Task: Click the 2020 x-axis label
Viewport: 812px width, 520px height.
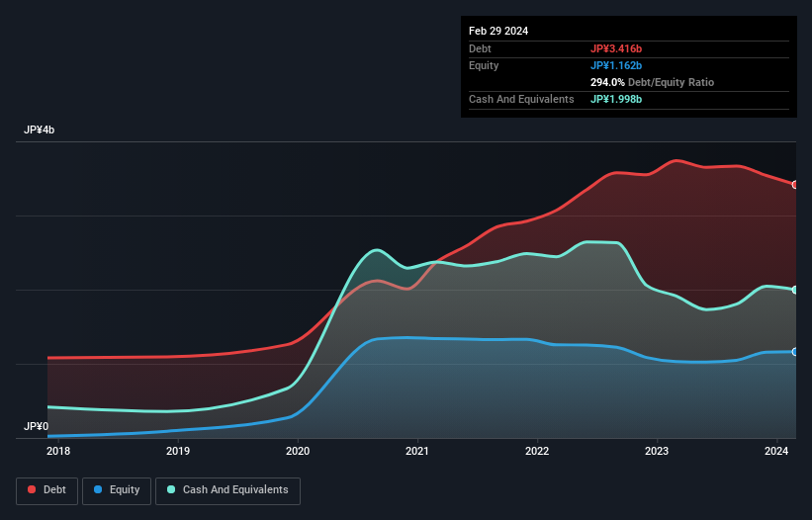Action: [298, 451]
